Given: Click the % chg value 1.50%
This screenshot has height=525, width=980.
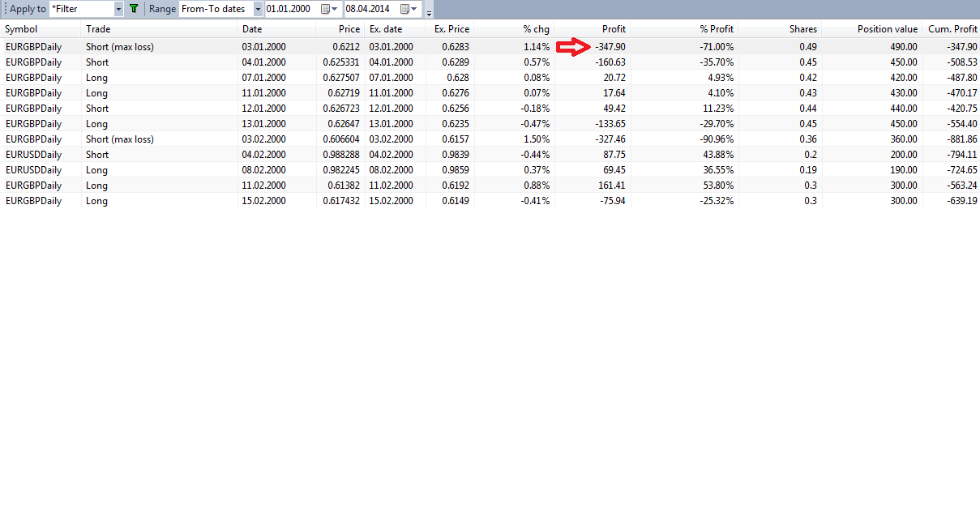Looking at the screenshot, I should pyautogui.click(x=537, y=139).
